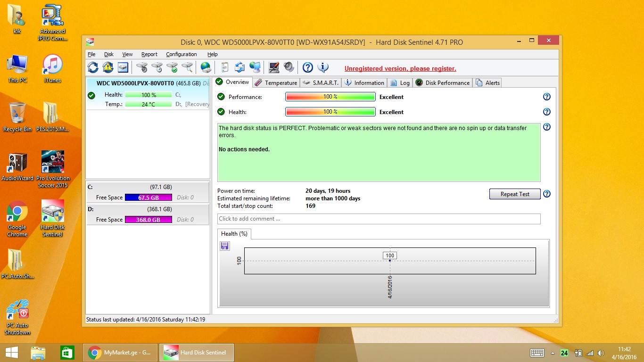Click the globe with disk toolbar icon
Viewport: 644px width, 362px height.
[x=206, y=67]
